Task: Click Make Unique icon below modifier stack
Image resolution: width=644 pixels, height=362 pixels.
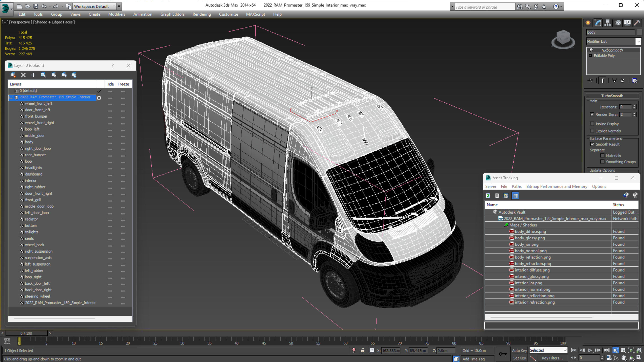Action: point(614,81)
